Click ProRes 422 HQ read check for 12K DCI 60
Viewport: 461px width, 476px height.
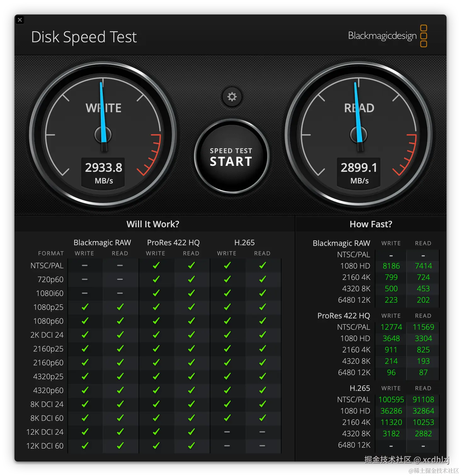191,446
